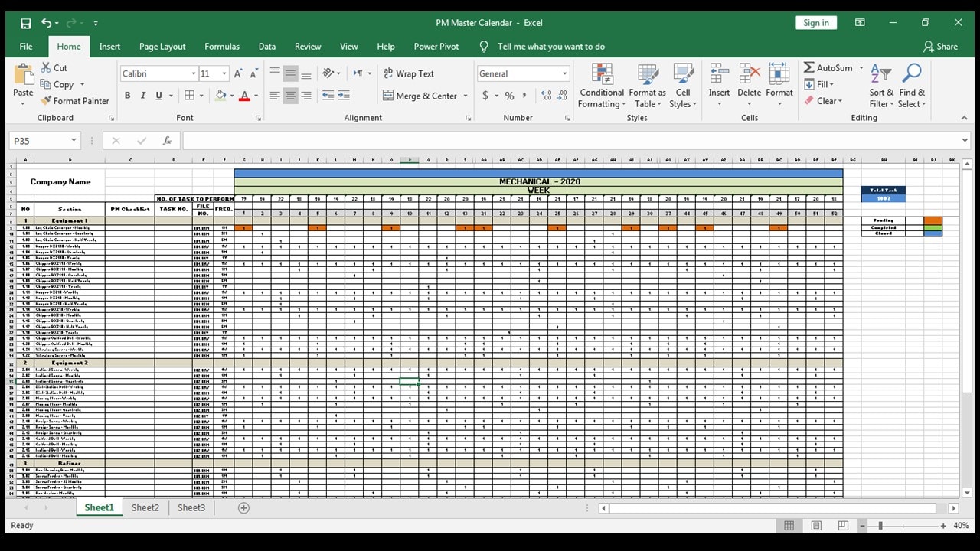Switch to Sheet2

coord(145,507)
